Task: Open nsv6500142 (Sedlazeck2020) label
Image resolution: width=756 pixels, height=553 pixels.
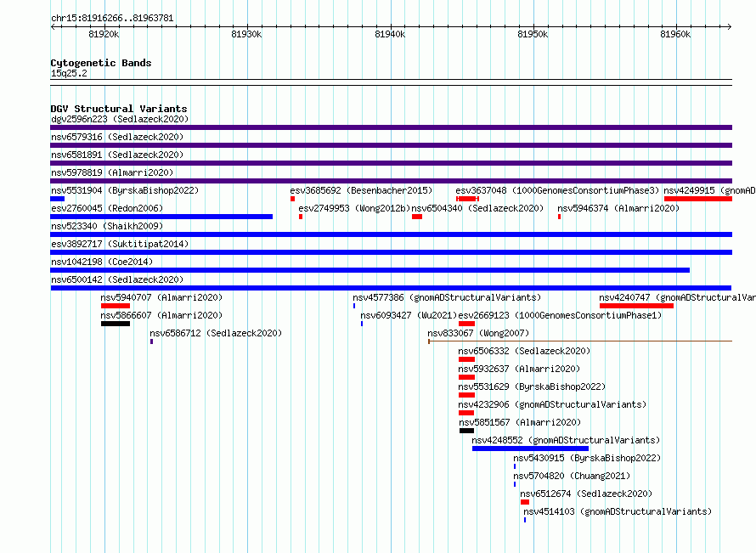Action: coord(117,279)
